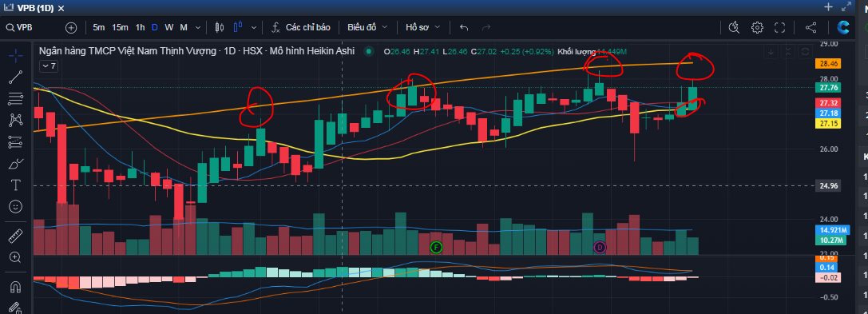Select the trend line drawing tool
The height and width of the screenshot is (314, 868).
point(15,77)
